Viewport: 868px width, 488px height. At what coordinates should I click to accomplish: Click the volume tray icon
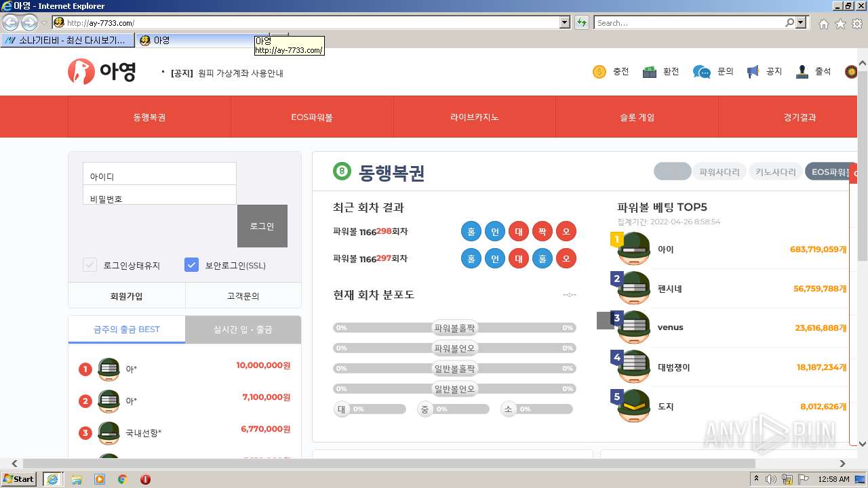(x=771, y=479)
